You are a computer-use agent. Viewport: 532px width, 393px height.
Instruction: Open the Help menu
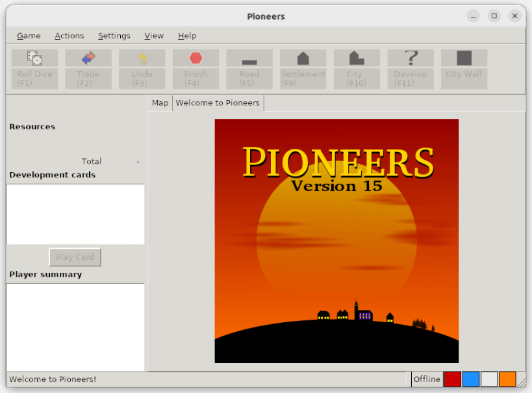pyautogui.click(x=187, y=36)
